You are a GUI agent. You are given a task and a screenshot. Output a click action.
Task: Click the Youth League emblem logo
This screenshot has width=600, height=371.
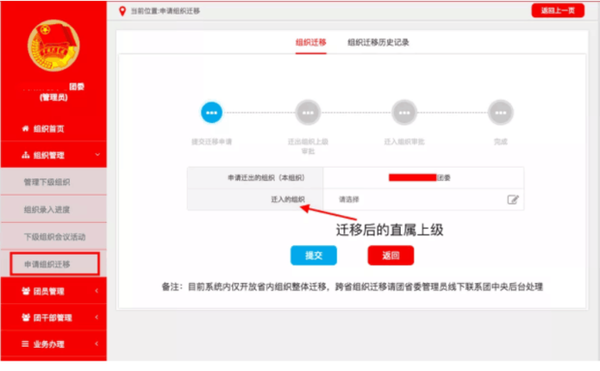[x=54, y=46]
